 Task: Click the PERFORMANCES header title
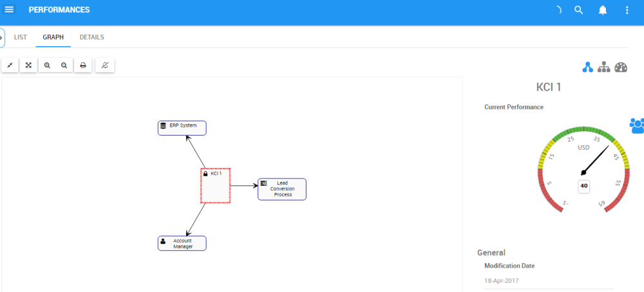pos(59,10)
